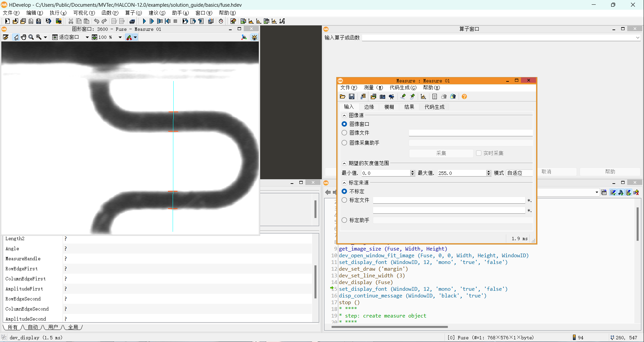
Task: Click the Stop execution square icon
Action: (x=175, y=21)
